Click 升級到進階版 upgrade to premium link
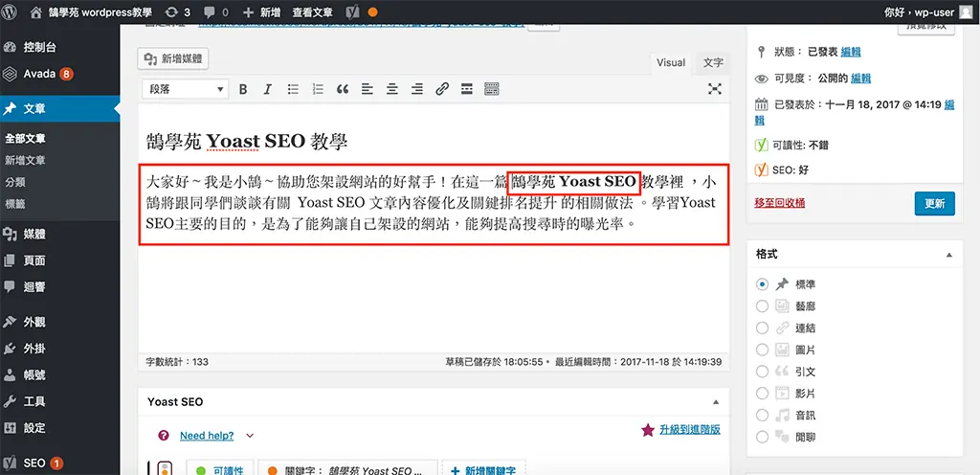Screen dimensions: 980x475 (690, 429)
